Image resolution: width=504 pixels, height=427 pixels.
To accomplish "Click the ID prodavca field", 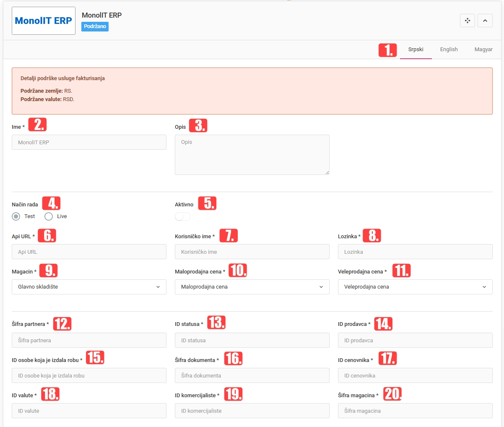I will 415,341.
